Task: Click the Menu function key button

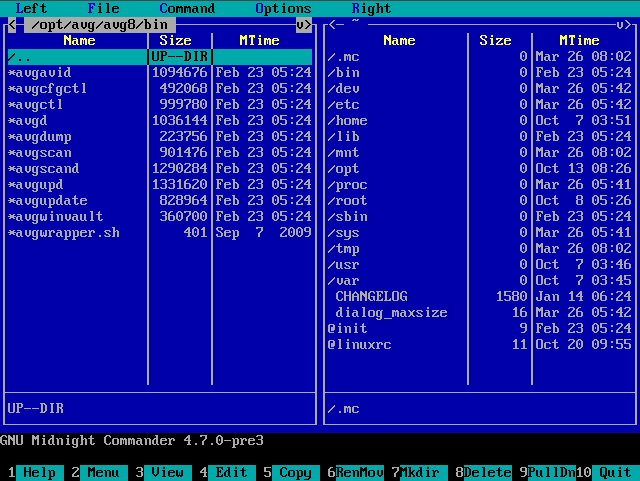Action: pyautogui.click(x=104, y=472)
